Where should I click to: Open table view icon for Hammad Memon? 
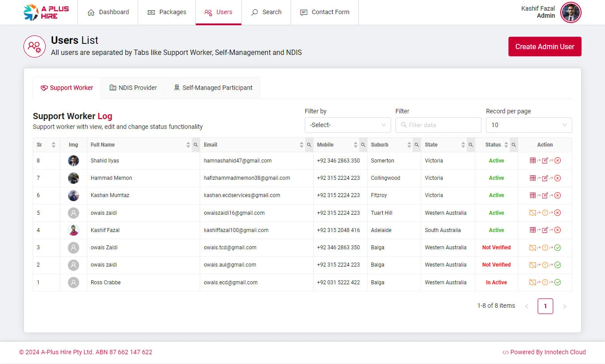[x=533, y=178]
